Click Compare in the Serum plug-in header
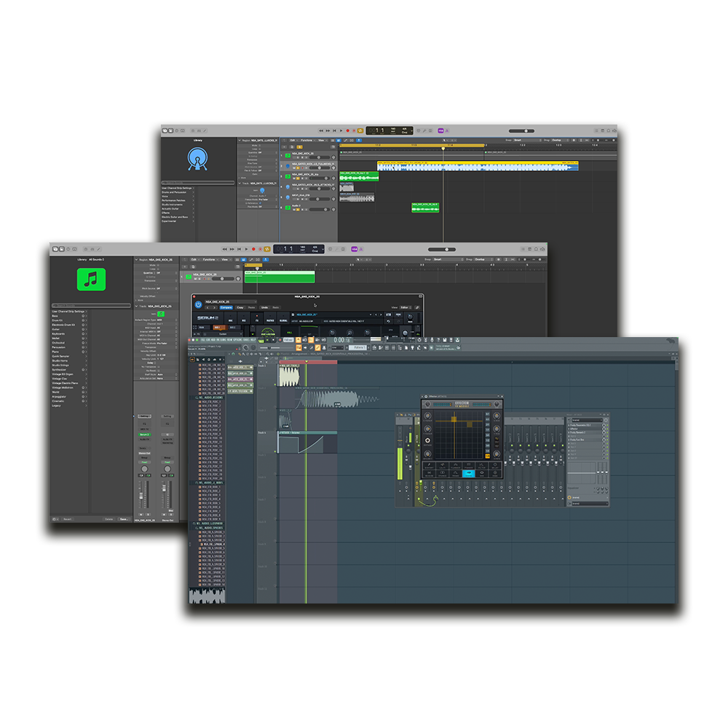Screen dimensions: 728x728 (226, 307)
